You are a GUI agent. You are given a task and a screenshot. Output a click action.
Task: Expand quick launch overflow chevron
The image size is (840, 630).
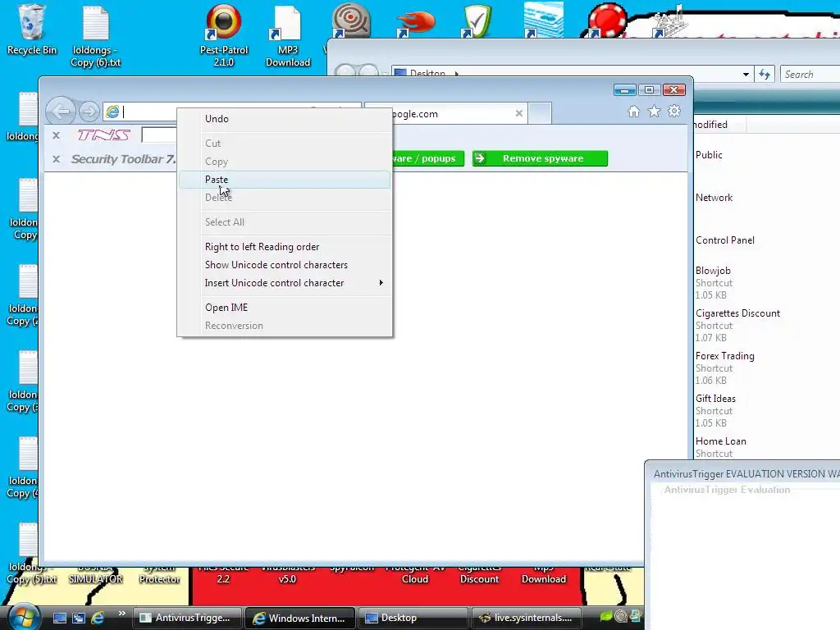pyautogui.click(x=121, y=614)
